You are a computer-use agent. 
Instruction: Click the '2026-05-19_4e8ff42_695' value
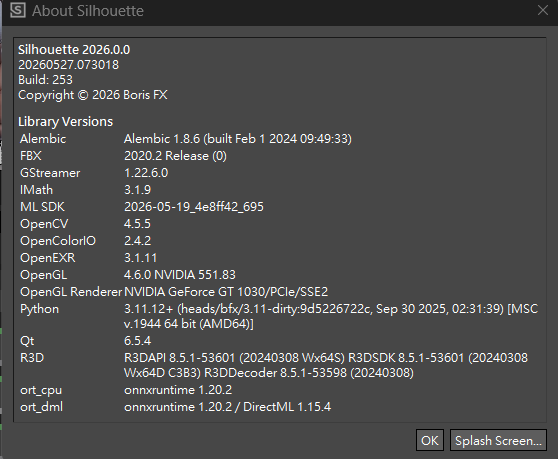[x=194, y=207]
